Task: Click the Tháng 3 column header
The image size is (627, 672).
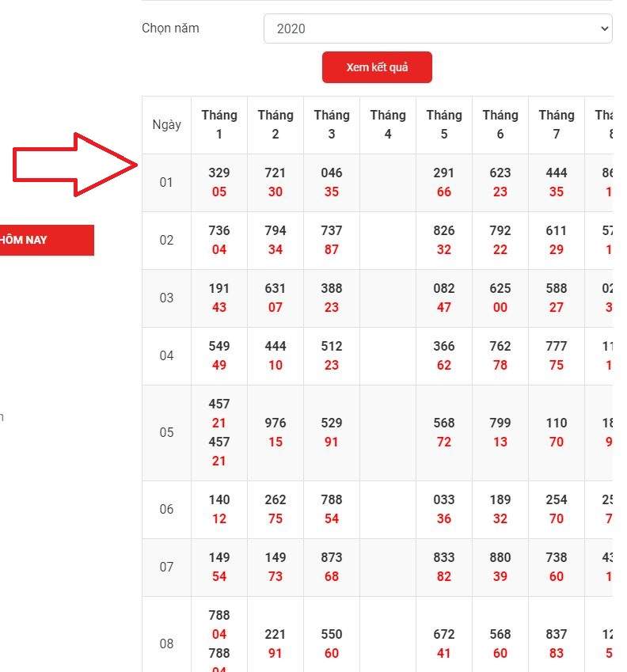Action: 332,124
